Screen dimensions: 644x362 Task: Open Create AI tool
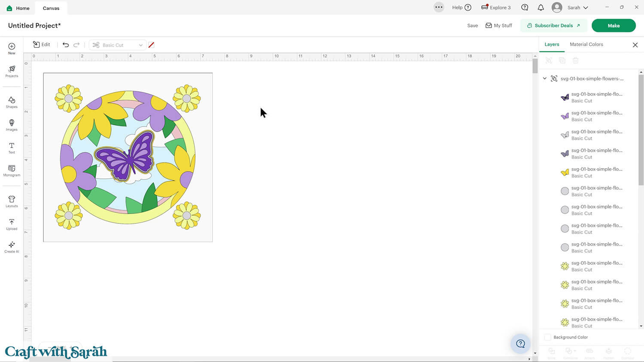(12, 247)
